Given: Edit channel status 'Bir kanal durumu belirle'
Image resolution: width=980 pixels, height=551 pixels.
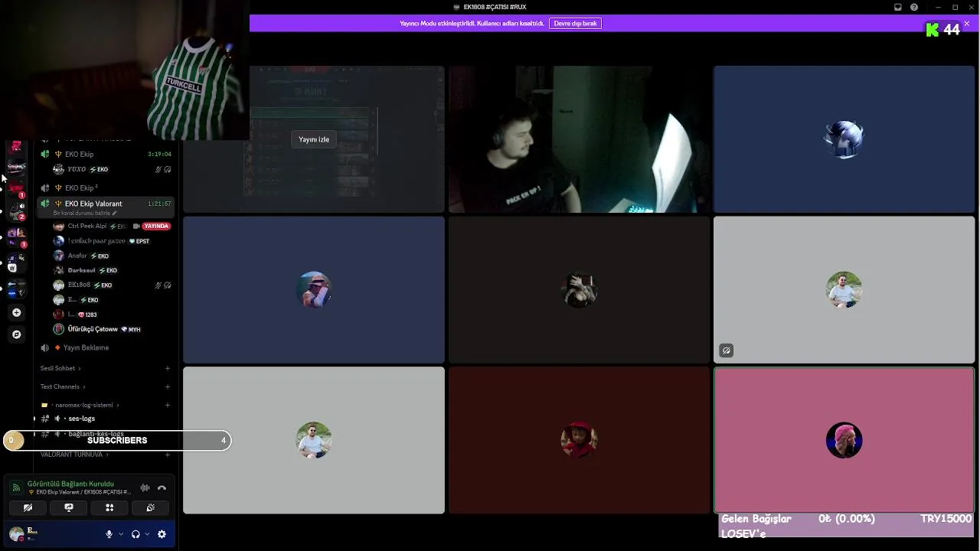Looking at the screenshot, I should (x=84, y=214).
